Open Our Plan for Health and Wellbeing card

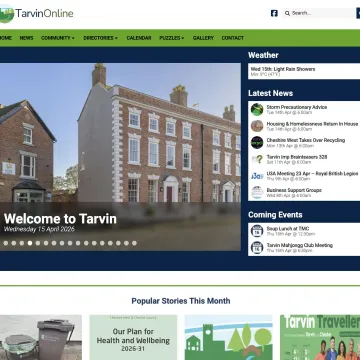[133, 337]
